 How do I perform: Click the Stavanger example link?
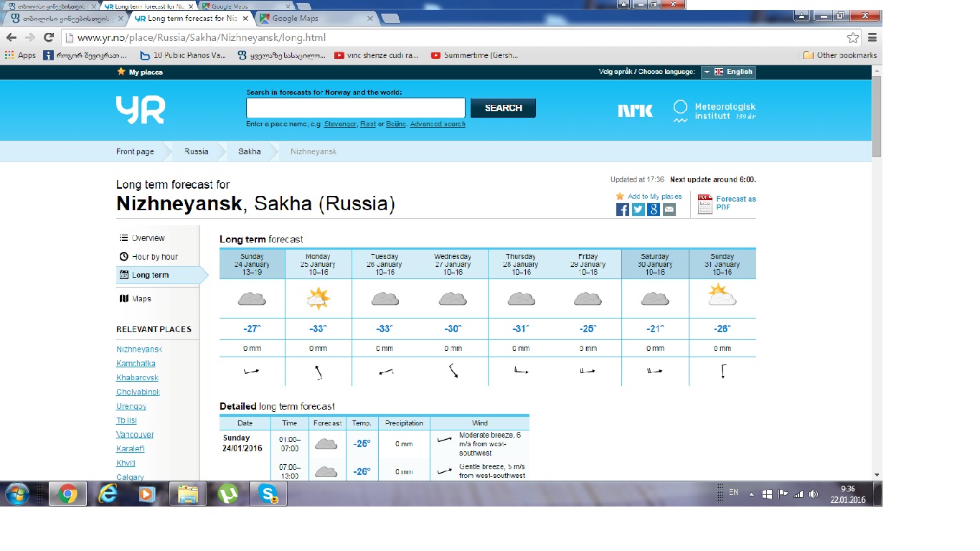click(340, 124)
